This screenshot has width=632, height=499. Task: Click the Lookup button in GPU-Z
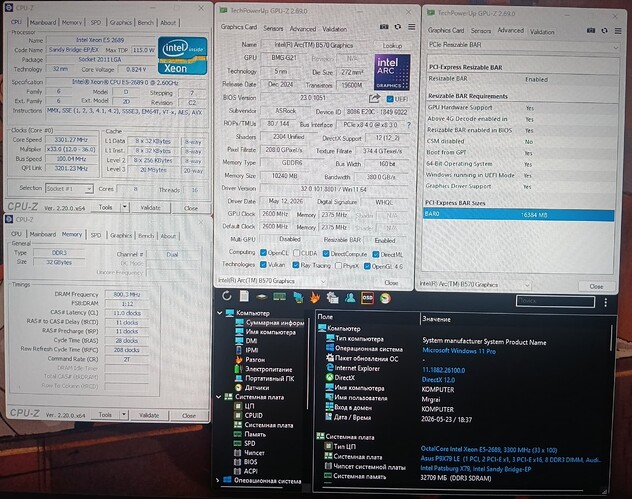[x=392, y=46]
